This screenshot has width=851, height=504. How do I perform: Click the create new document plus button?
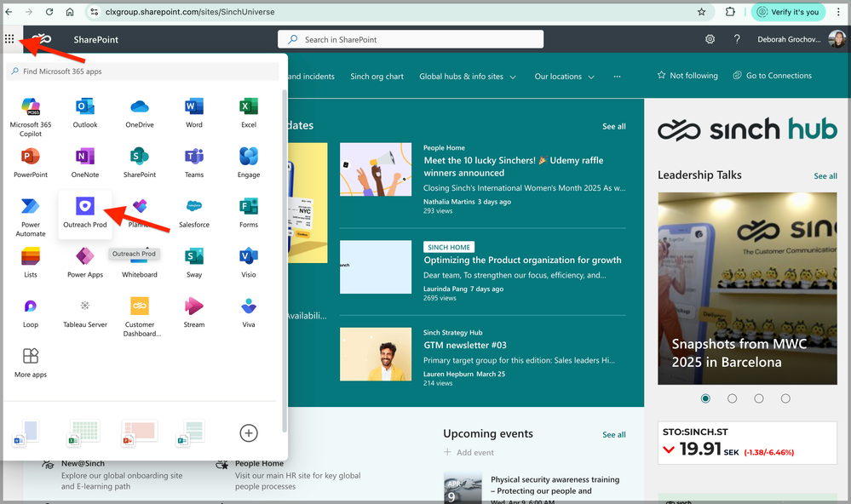point(249,433)
